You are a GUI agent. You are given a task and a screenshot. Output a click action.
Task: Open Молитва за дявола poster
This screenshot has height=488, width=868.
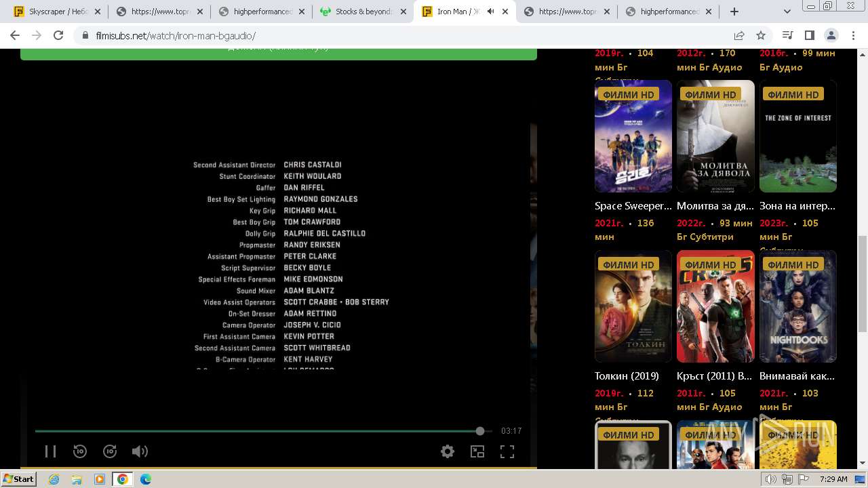(715, 136)
